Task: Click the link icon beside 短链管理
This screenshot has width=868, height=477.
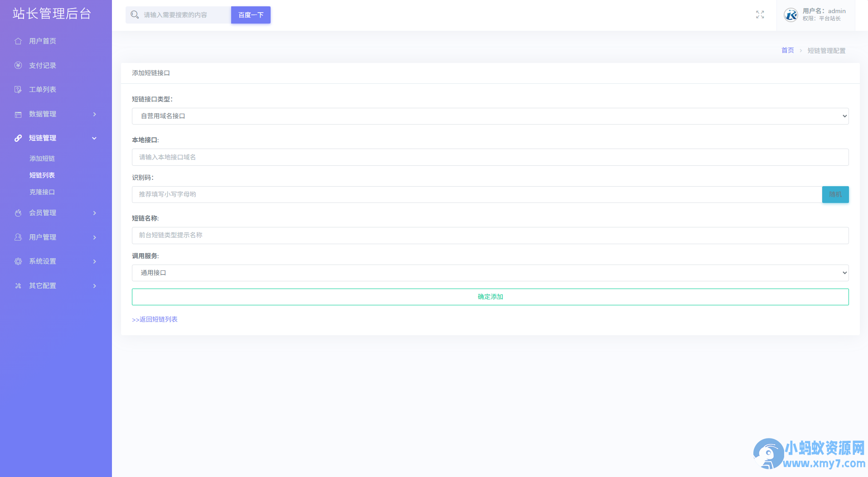Action: point(18,138)
